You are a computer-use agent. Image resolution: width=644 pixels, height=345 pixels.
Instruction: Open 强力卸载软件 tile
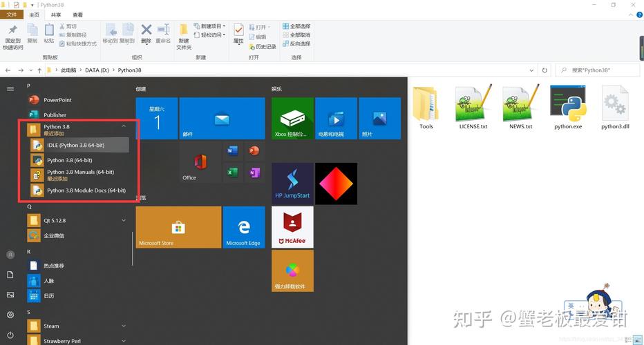click(292, 270)
